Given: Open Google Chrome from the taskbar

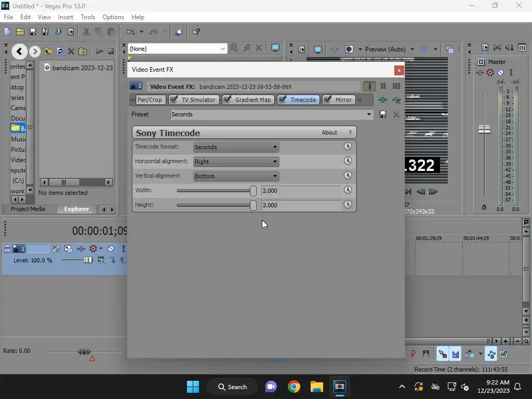Looking at the screenshot, I should 294,387.
